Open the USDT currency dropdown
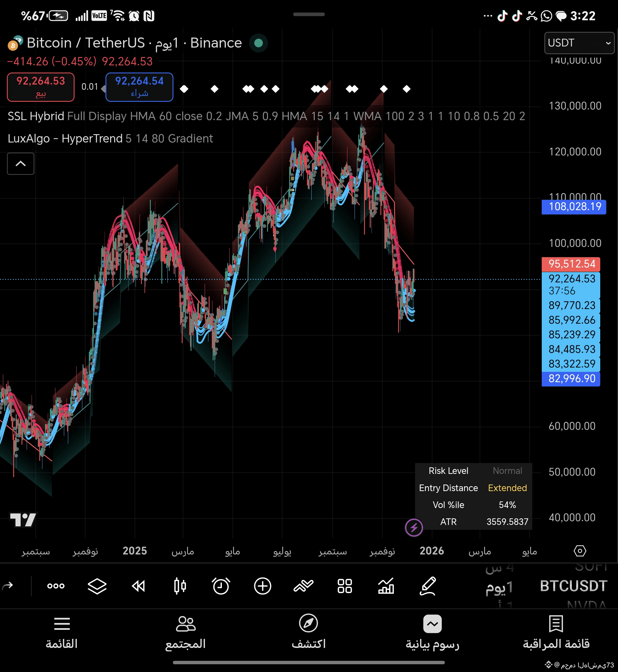 click(579, 43)
